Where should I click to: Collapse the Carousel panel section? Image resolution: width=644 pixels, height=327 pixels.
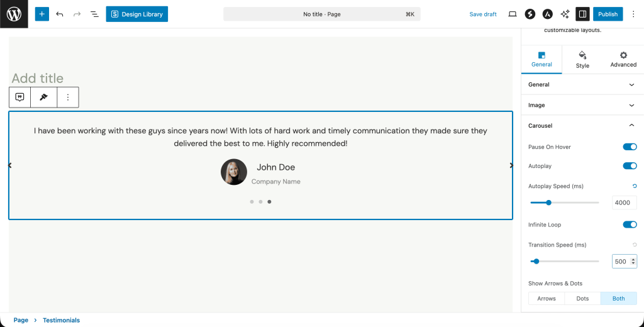click(582, 126)
